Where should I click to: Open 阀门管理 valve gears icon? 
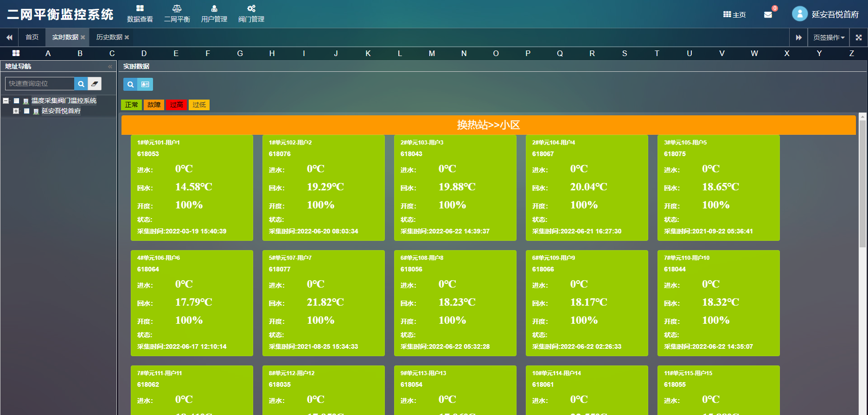coord(251,8)
